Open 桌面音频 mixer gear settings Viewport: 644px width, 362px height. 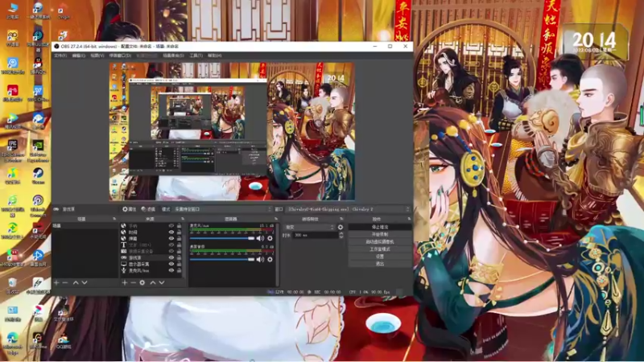click(270, 259)
